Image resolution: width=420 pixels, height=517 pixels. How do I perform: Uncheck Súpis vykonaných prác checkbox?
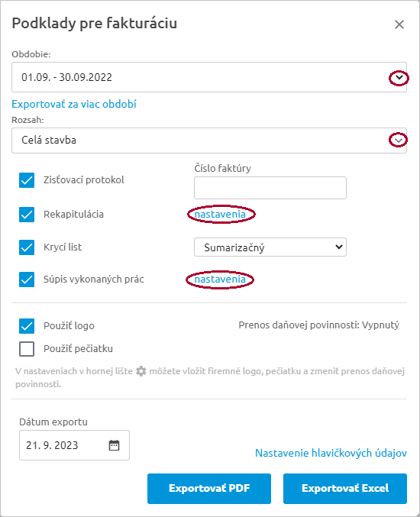[27, 280]
